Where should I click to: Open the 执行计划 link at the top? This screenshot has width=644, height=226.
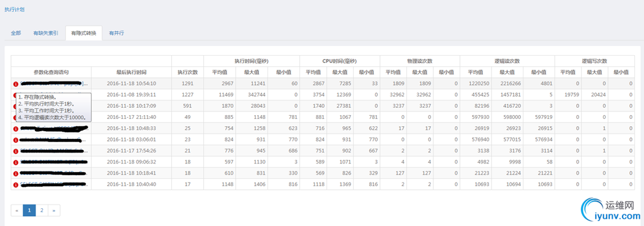[x=14, y=10]
